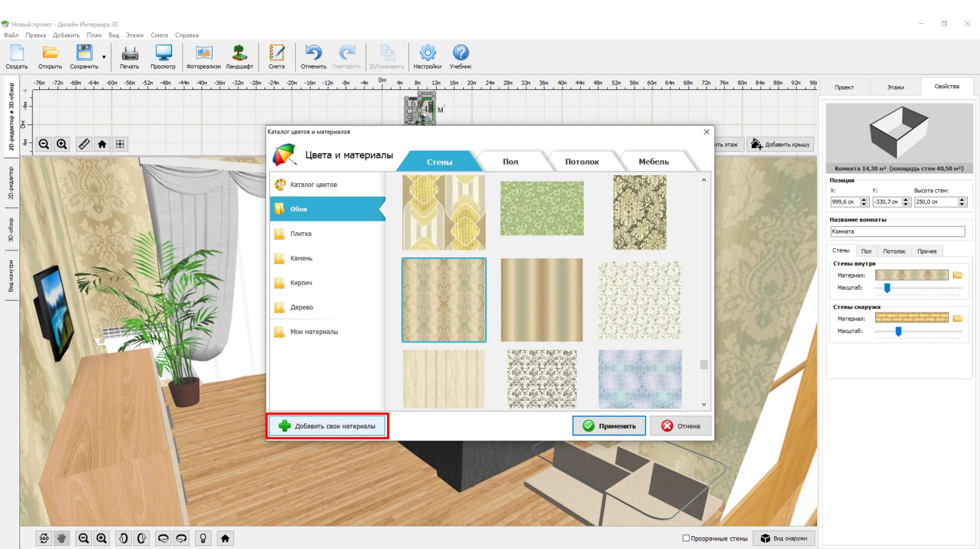Screen dimensions: 980x549
Task: Increase wall height stepper value
Action: click(x=962, y=200)
